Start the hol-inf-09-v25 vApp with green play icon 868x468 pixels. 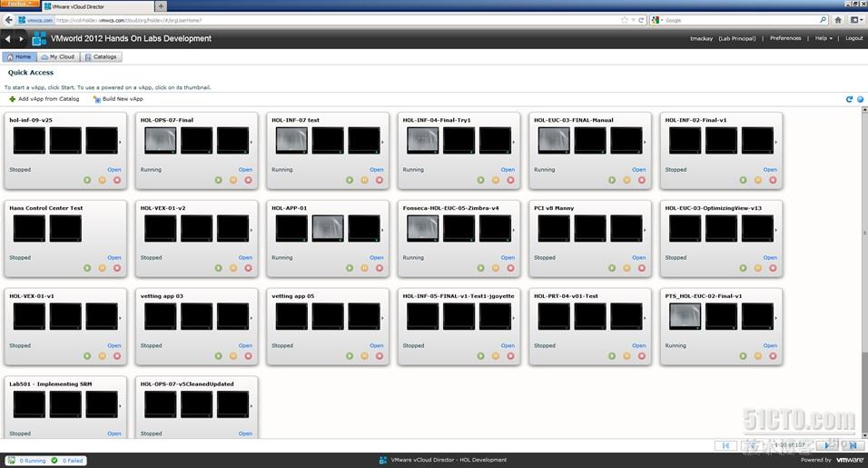point(87,180)
